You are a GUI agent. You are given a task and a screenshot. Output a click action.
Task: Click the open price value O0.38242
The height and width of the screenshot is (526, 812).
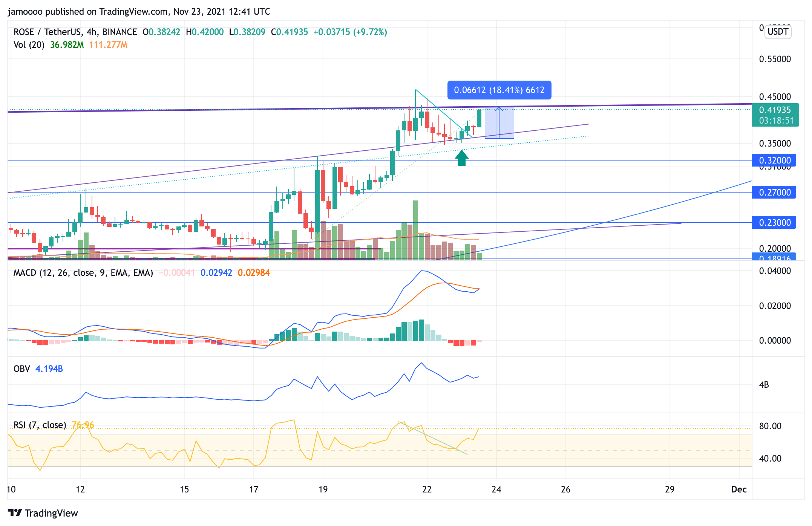[x=161, y=32]
